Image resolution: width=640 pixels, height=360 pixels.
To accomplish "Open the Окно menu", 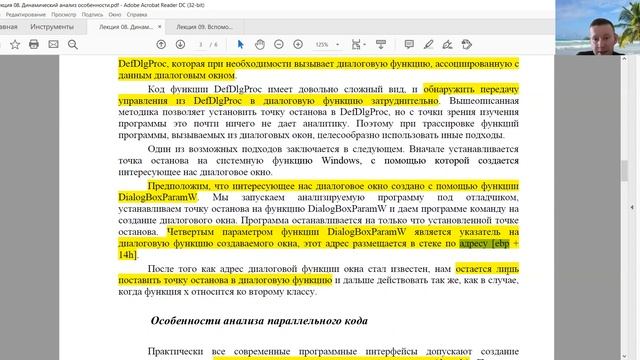I will click(x=115, y=14).
